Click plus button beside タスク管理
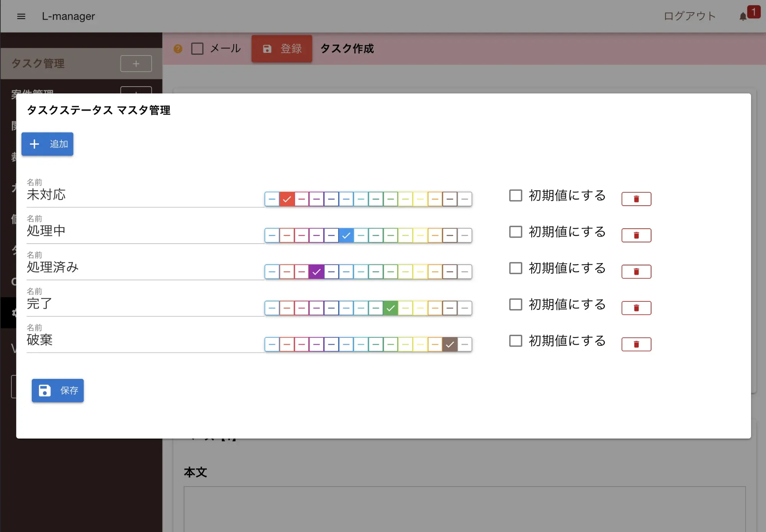 coord(136,64)
